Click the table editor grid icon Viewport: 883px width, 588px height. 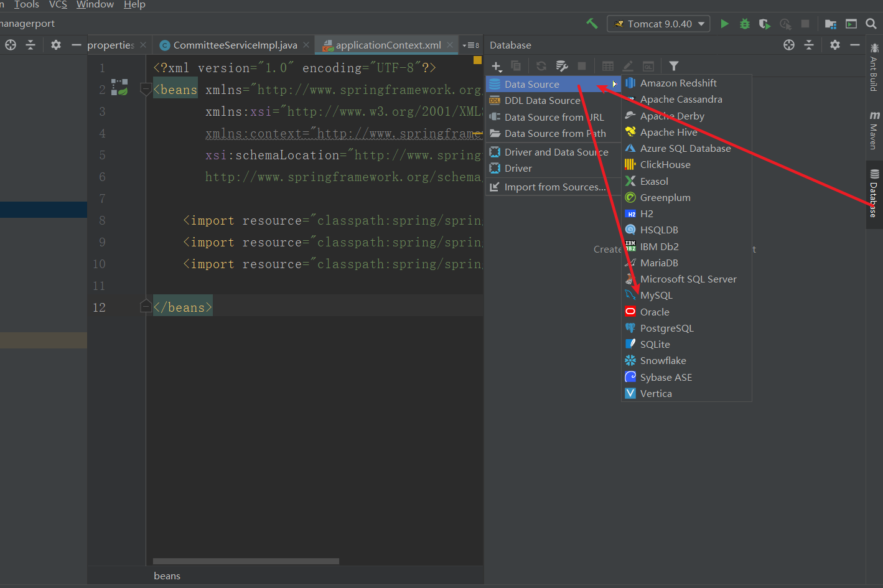click(608, 66)
